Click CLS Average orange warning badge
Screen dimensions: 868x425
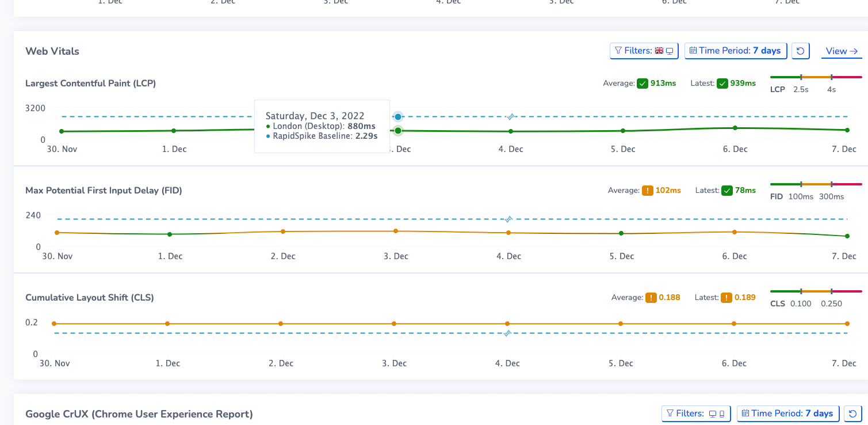point(651,298)
